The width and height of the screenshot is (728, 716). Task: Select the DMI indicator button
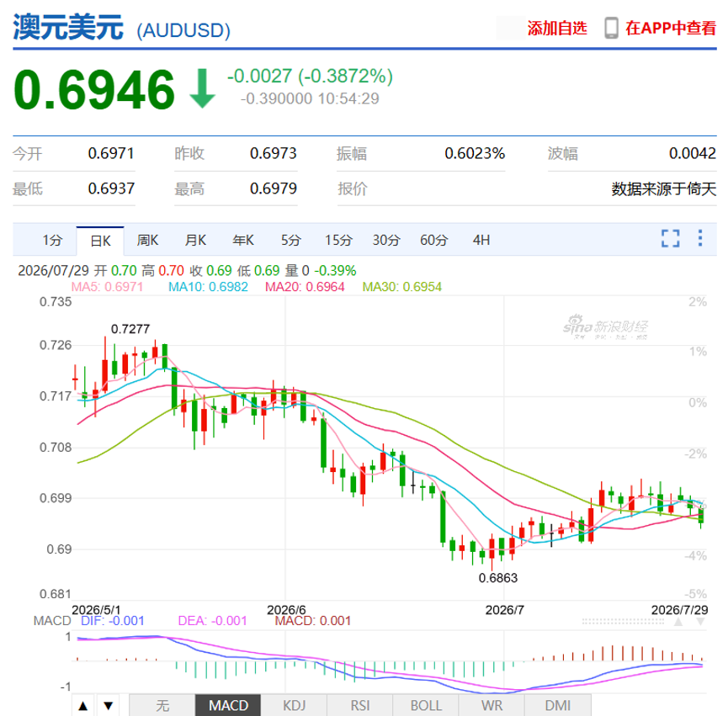[558, 706]
